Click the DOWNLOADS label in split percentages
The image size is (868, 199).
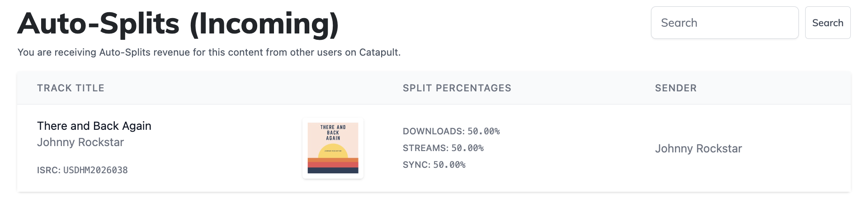434,131
